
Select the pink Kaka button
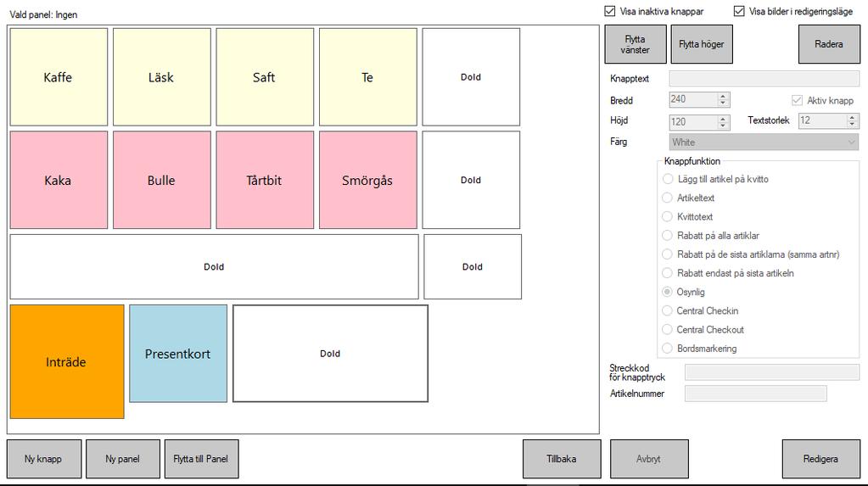click(59, 180)
